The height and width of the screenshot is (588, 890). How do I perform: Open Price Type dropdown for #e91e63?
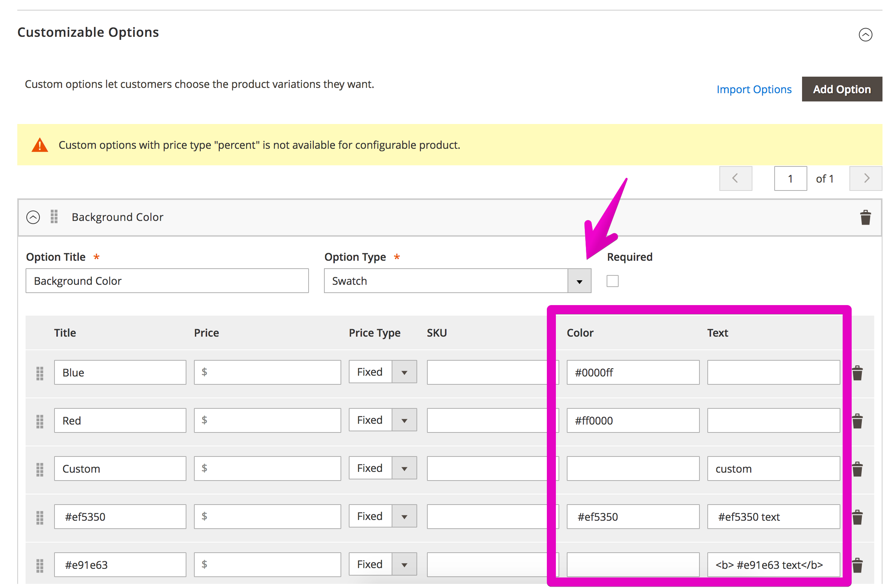click(383, 564)
